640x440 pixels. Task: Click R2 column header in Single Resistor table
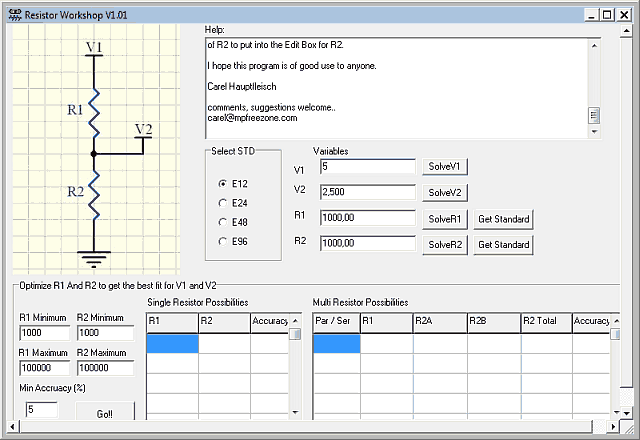[224, 323]
